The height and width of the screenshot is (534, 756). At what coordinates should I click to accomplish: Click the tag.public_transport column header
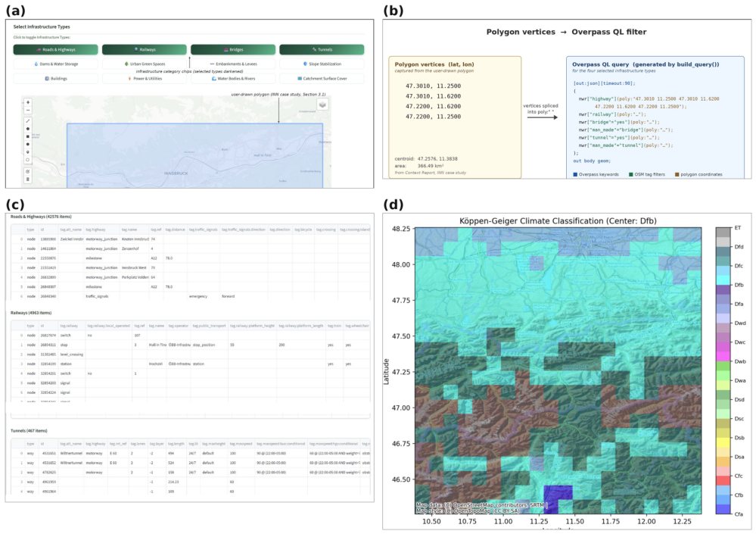pos(210,326)
